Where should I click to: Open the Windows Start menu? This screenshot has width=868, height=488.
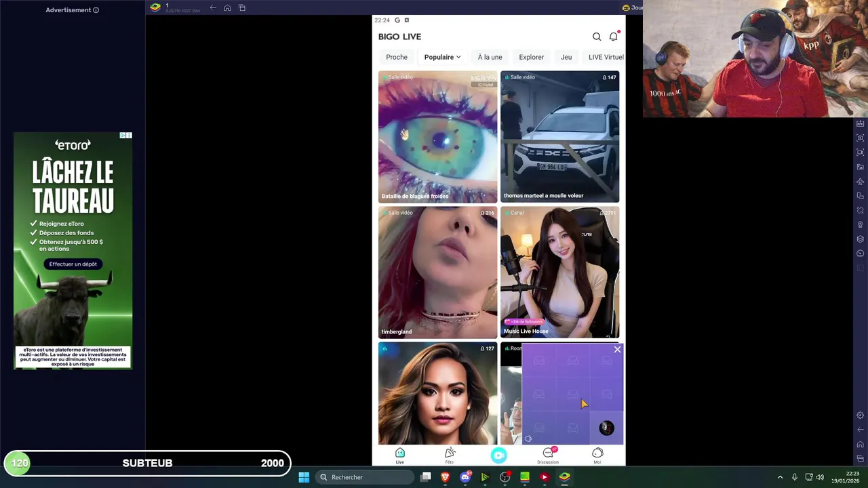[304, 477]
